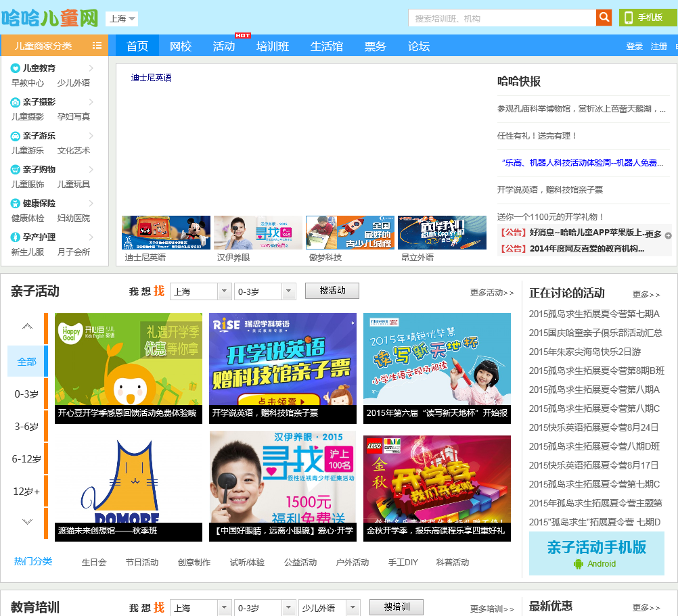
Task: Open the 月子会所 subcategory link
Action: (x=74, y=252)
